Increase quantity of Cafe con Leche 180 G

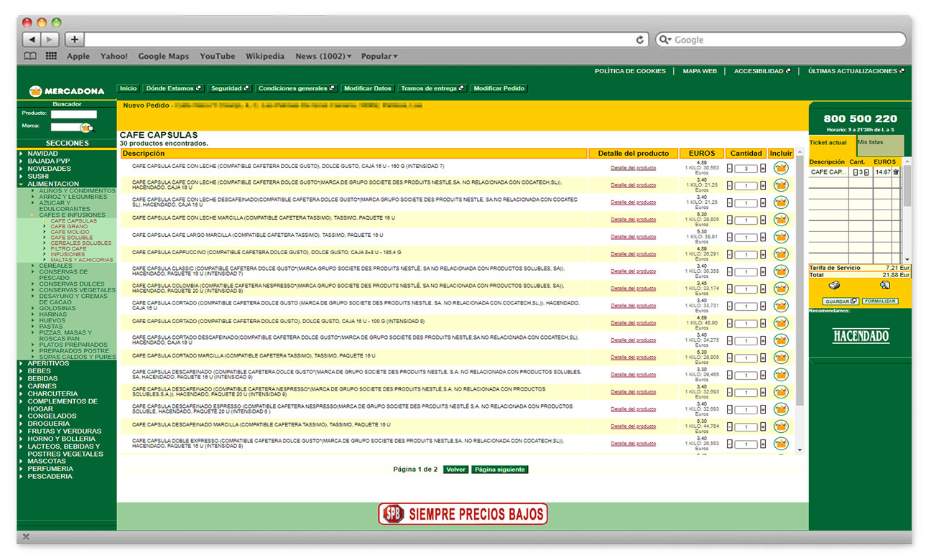pos(763,169)
